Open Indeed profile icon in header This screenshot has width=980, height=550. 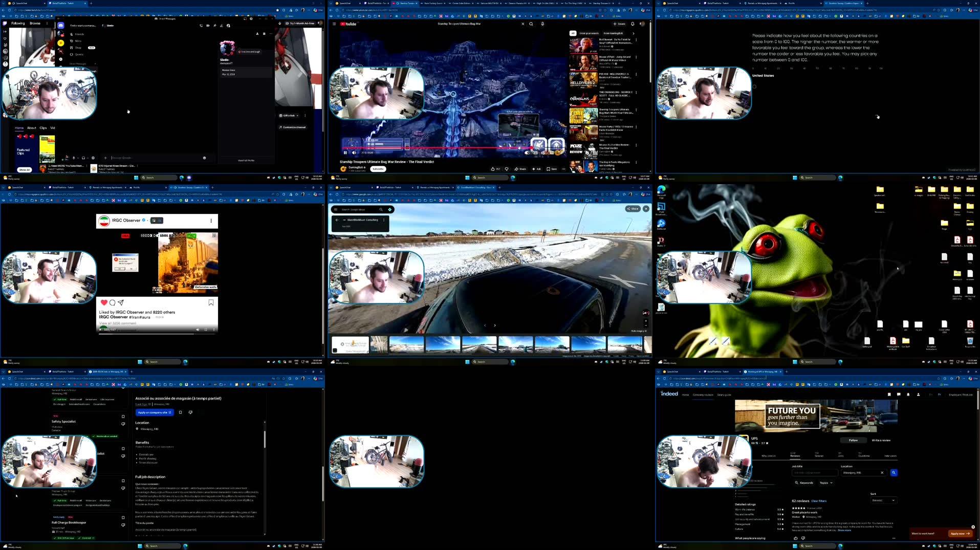pyautogui.click(x=918, y=394)
